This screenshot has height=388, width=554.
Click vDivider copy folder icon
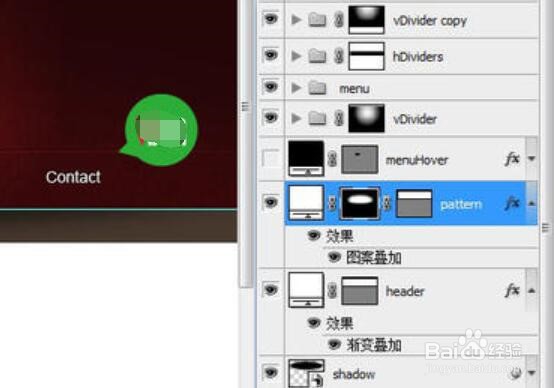click(317, 20)
